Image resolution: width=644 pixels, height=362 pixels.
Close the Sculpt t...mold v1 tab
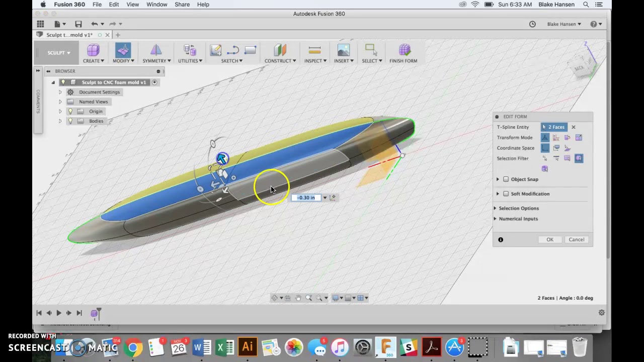(107, 35)
